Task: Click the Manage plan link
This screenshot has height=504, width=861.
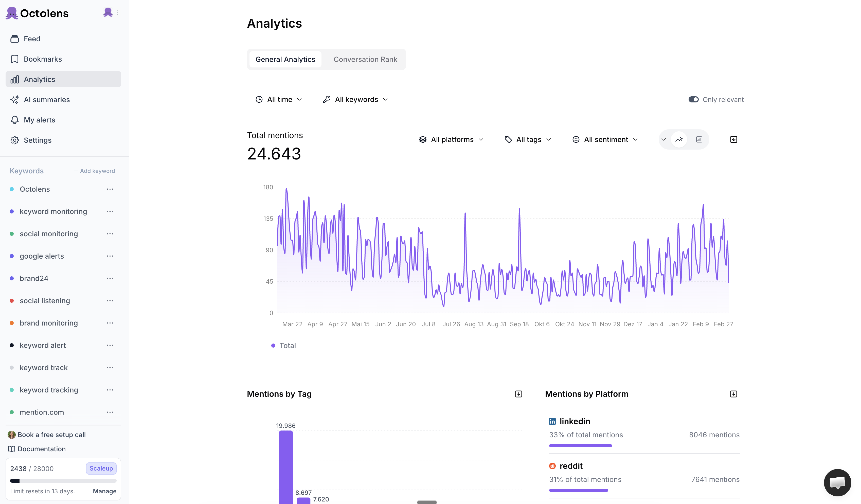Action: (104, 491)
